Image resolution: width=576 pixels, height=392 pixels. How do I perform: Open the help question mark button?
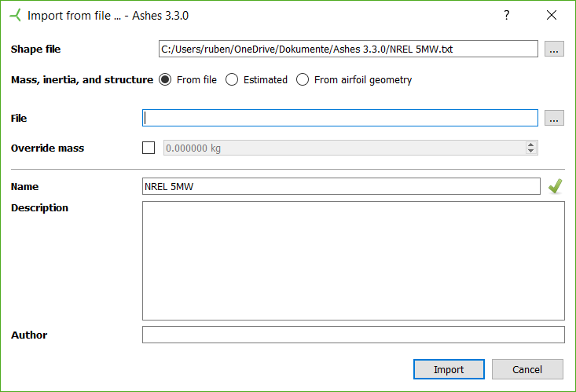click(506, 15)
